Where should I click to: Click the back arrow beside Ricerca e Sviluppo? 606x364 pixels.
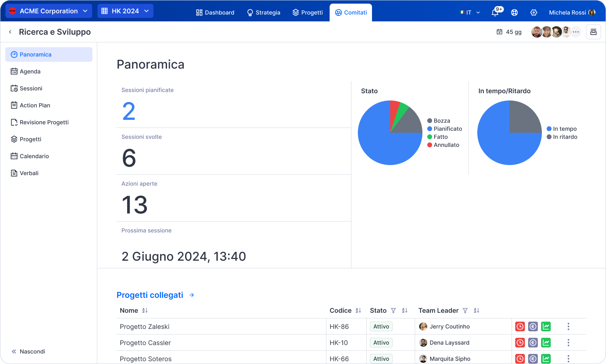pos(10,32)
